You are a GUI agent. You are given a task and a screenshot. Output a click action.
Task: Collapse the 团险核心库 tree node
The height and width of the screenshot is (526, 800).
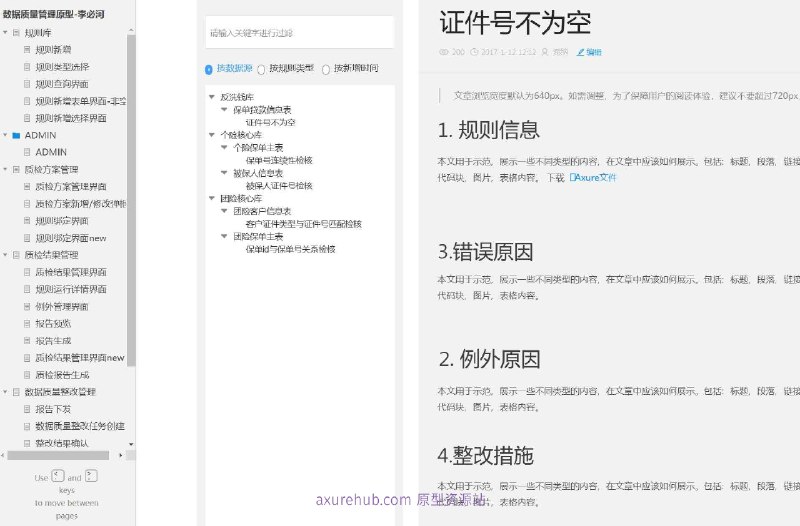(212, 198)
